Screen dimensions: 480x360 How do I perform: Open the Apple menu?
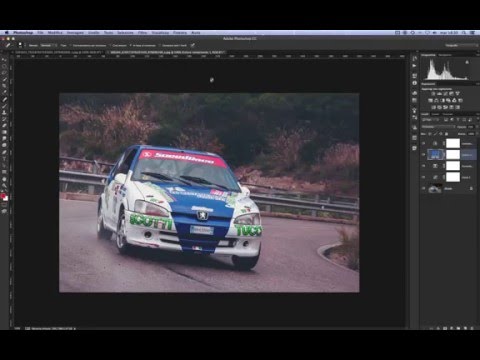pyautogui.click(x=6, y=33)
